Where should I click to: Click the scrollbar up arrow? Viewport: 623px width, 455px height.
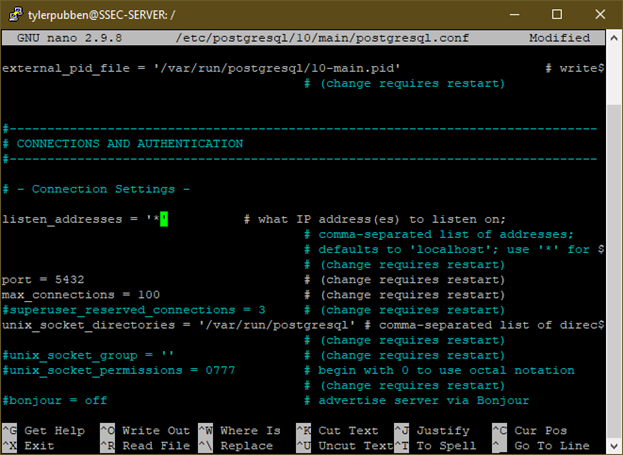coord(614,38)
